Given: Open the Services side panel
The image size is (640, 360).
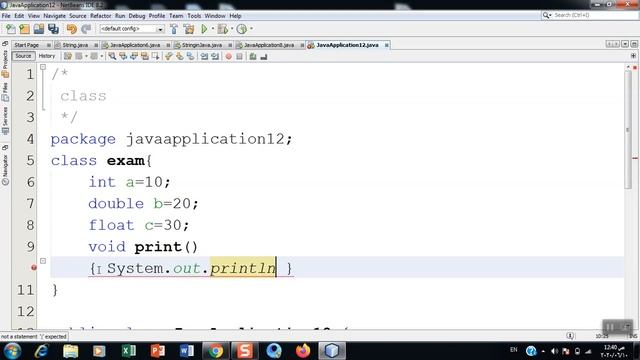Looking at the screenshot, I should (x=5, y=120).
